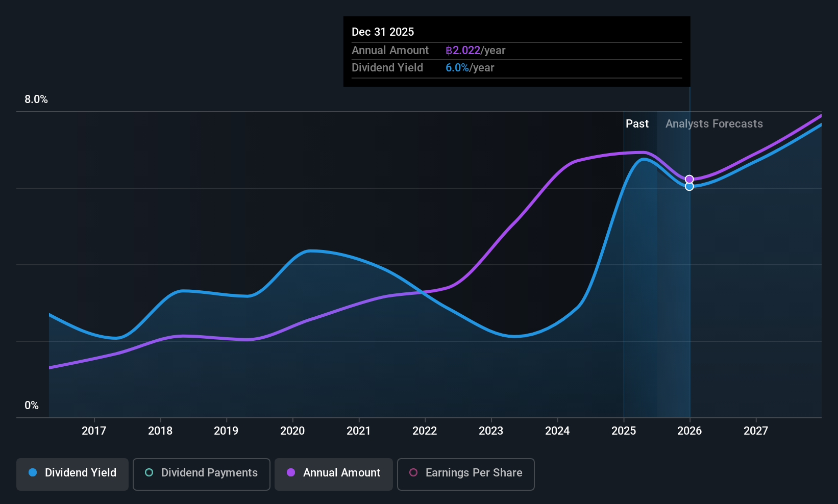The width and height of the screenshot is (838, 504).
Task: Click the 2025 x-axis label
Action: coord(624,431)
